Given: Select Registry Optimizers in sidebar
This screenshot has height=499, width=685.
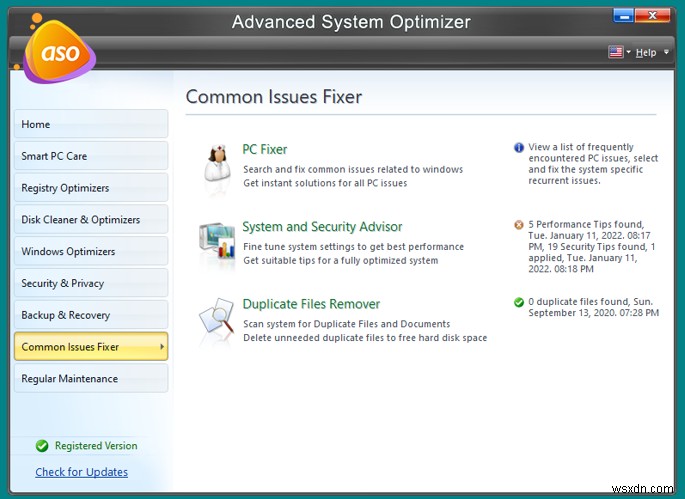Looking at the screenshot, I should 91,188.
